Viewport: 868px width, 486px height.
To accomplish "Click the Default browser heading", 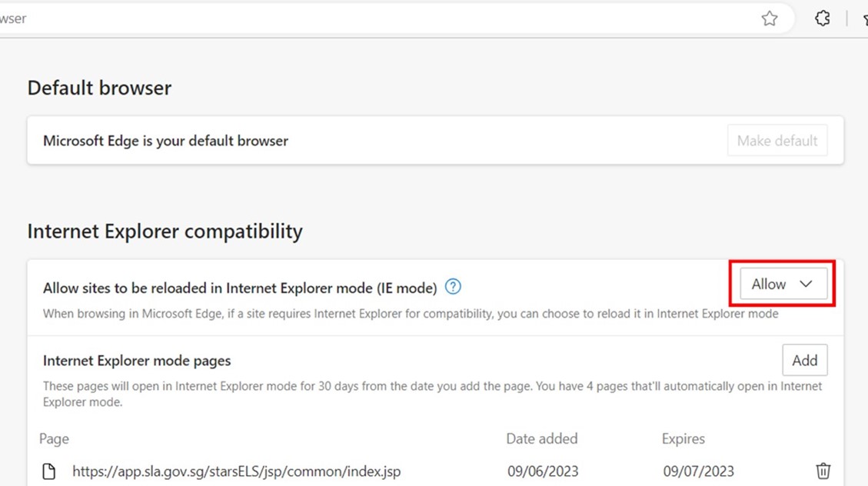I will click(x=100, y=88).
